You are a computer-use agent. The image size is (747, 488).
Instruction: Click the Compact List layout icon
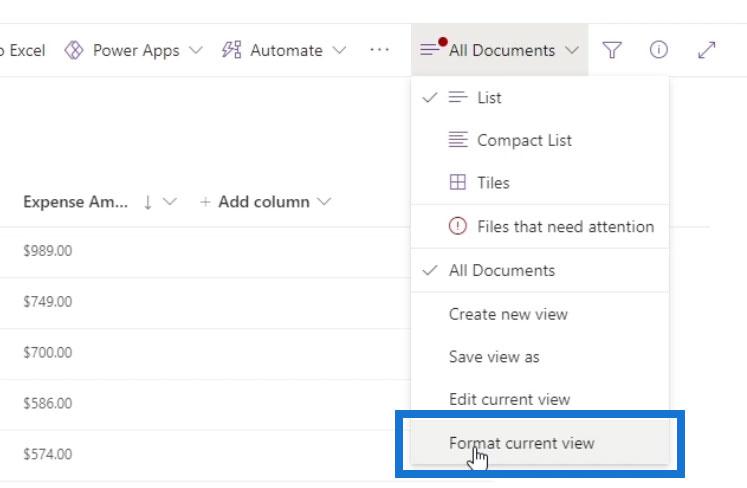(x=458, y=140)
